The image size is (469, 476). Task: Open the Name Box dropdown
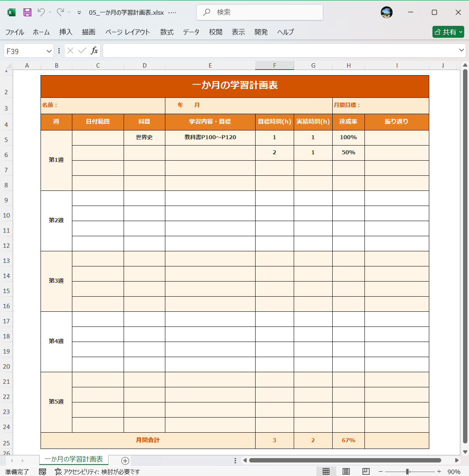48,51
